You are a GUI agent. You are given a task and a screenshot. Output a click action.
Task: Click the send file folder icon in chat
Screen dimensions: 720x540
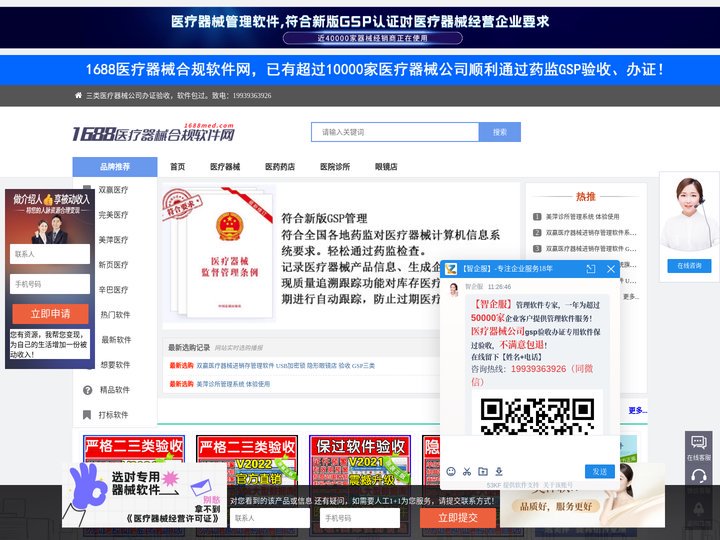click(483, 471)
